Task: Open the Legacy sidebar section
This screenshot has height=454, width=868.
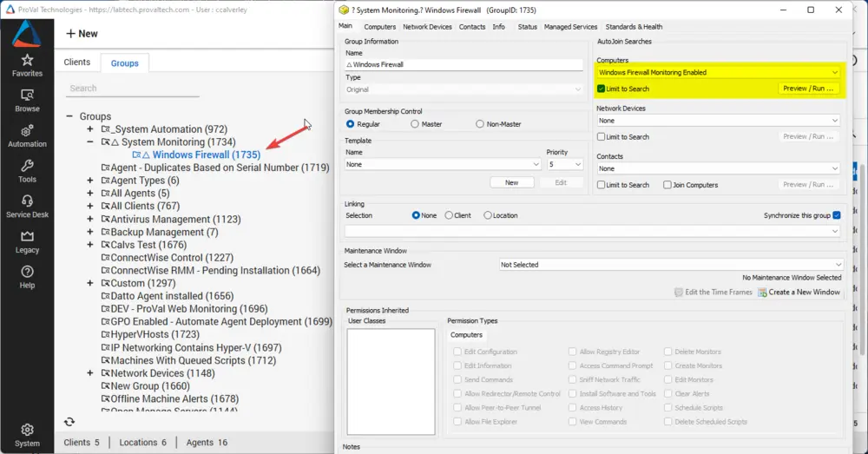Action: [x=27, y=242]
